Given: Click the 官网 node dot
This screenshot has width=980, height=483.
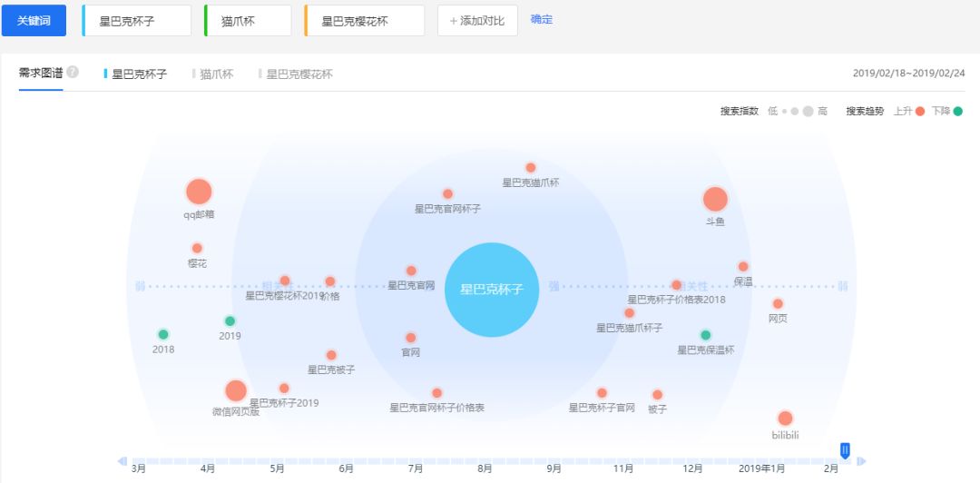Looking at the screenshot, I should [411, 338].
